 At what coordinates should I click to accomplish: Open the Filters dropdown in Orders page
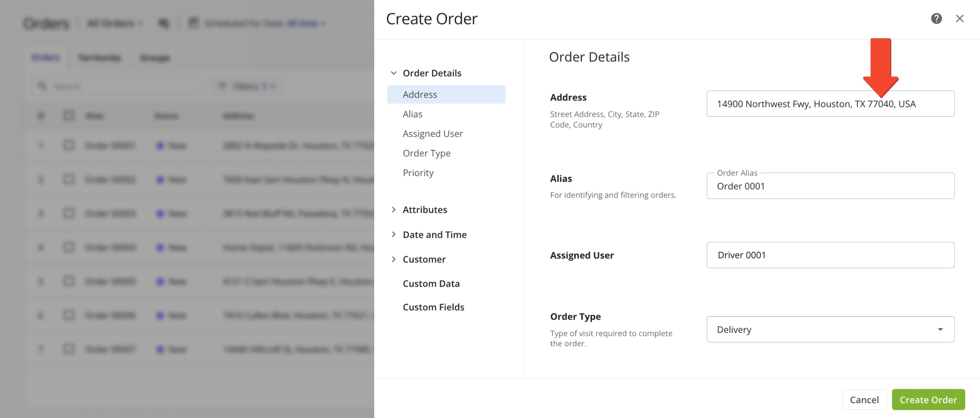pos(247,86)
